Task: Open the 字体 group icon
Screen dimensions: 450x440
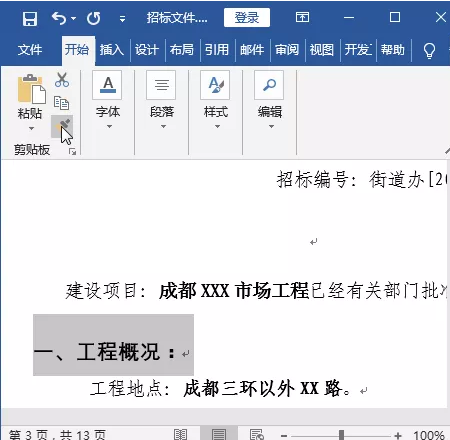Action: pyautogui.click(x=107, y=85)
